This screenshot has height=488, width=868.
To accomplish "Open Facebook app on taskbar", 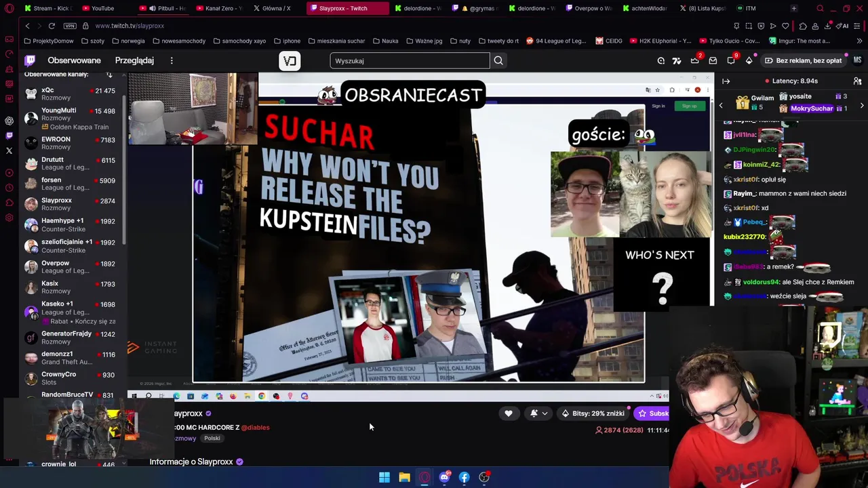I will [464, 477].
